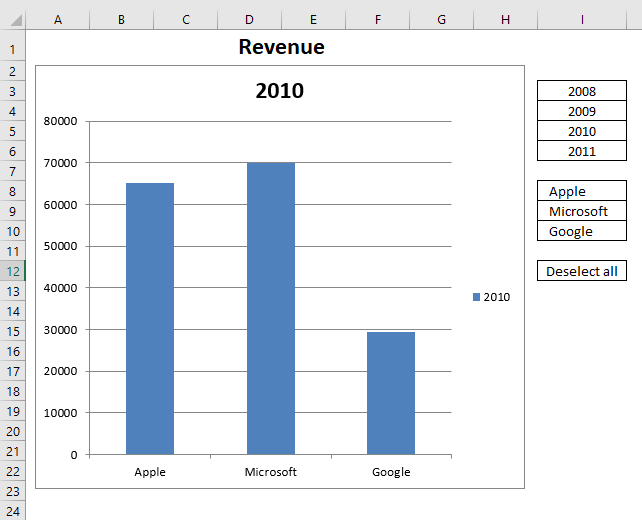Select the Apple bar in the chart
The image size is (642, 520).
(150, 319)
